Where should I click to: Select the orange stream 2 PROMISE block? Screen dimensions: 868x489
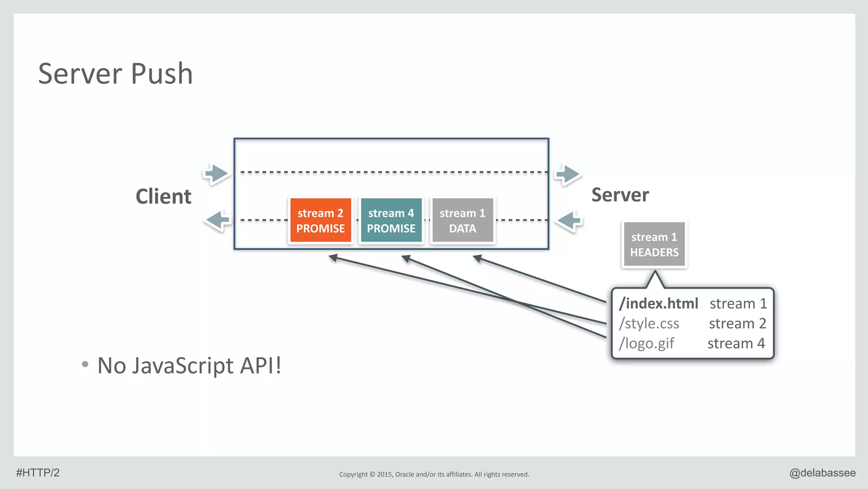320,221
